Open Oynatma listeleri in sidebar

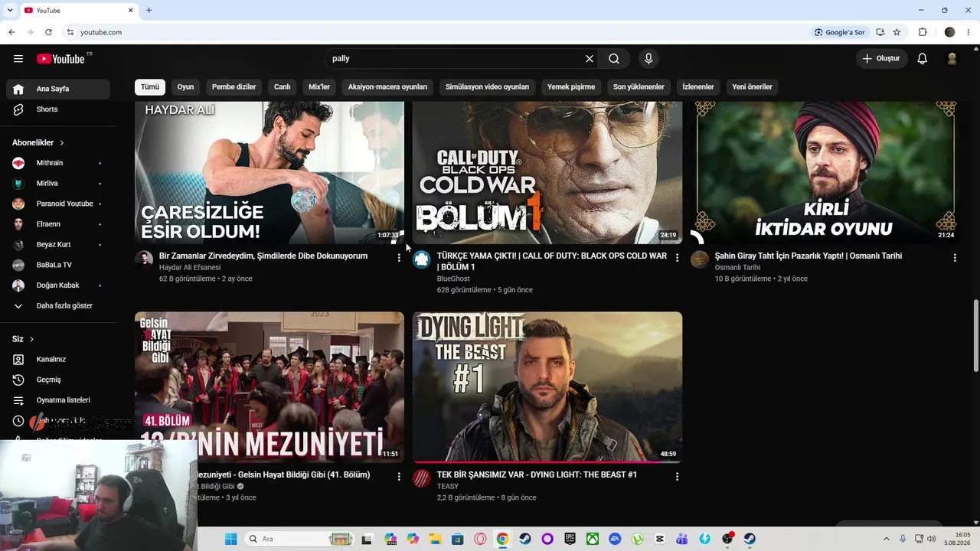pyautogui.click(x=58, y=400)
